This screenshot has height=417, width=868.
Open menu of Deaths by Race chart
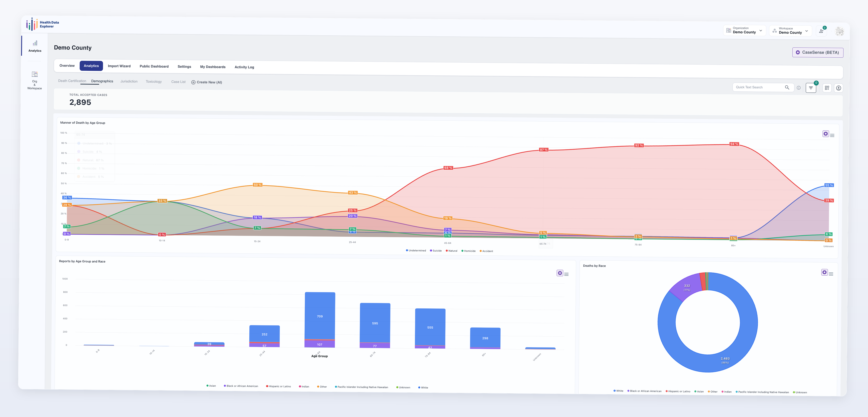pyautogui.click(x=831, y=274)
